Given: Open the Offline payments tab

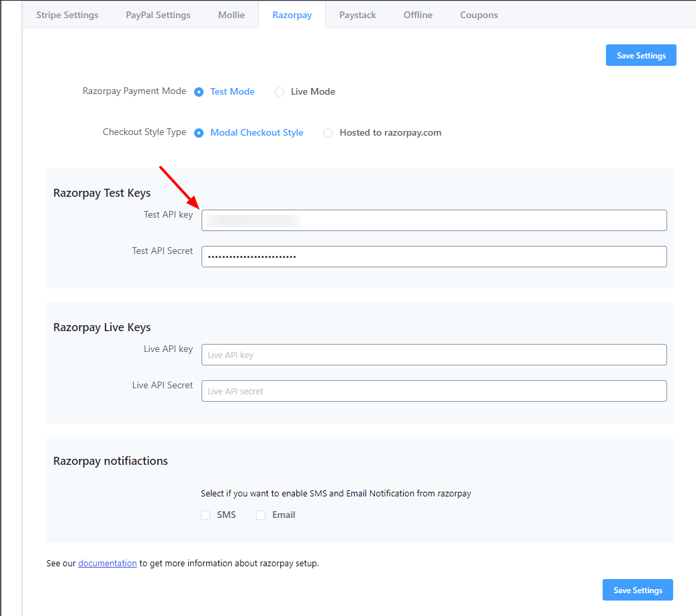Looking at the screenshot, I should 417,14.
